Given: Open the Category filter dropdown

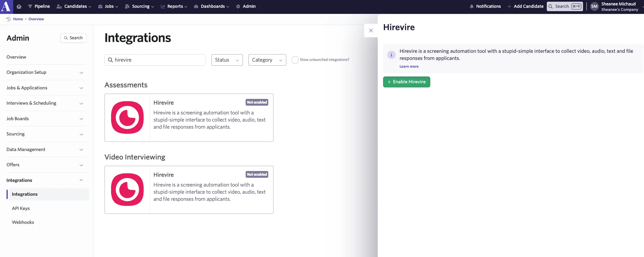Looking at the screenshot, I should (267, 60).
